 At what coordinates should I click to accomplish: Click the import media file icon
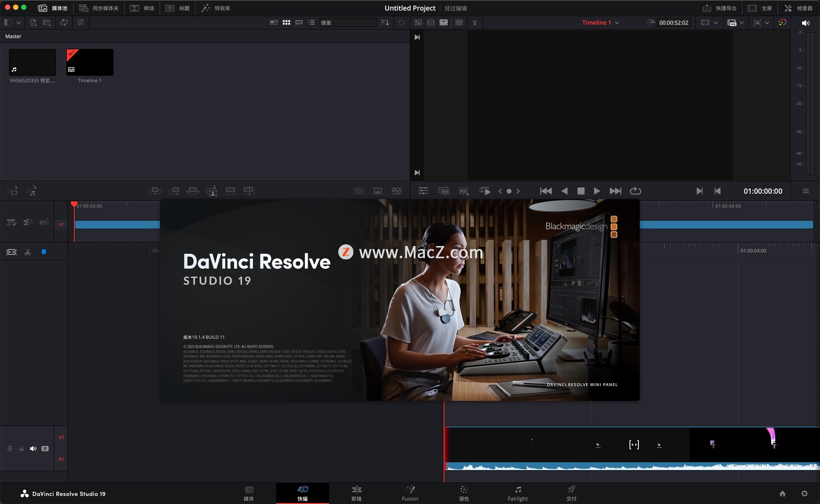33,22
